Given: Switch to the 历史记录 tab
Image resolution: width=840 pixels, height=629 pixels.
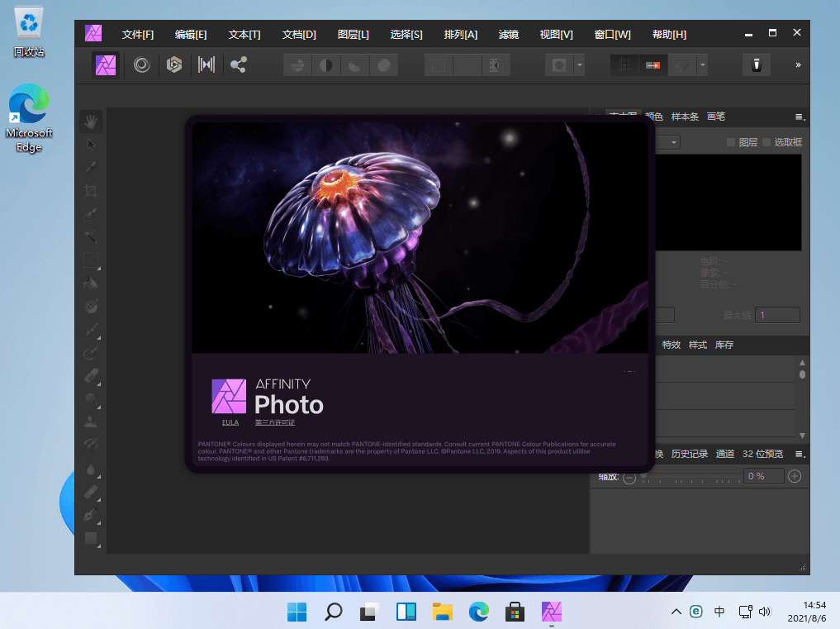Looking at the screenshot, I should click(x=690, y=454).
